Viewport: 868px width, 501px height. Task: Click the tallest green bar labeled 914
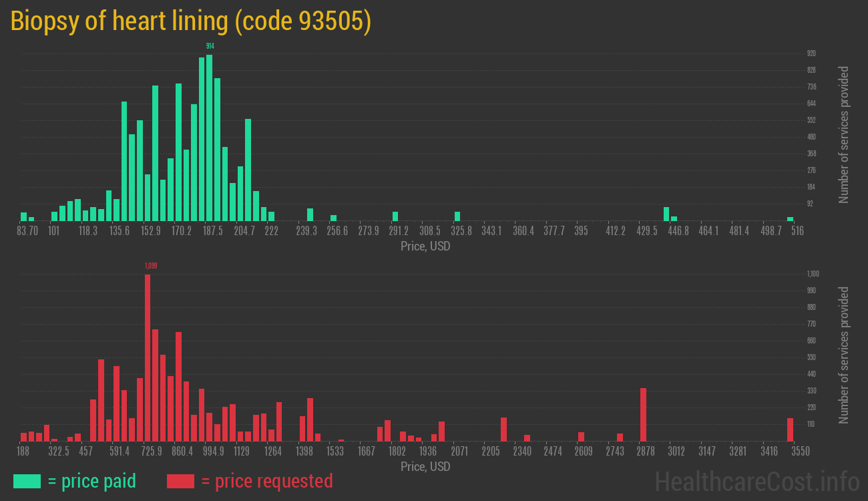pos(209,137)
